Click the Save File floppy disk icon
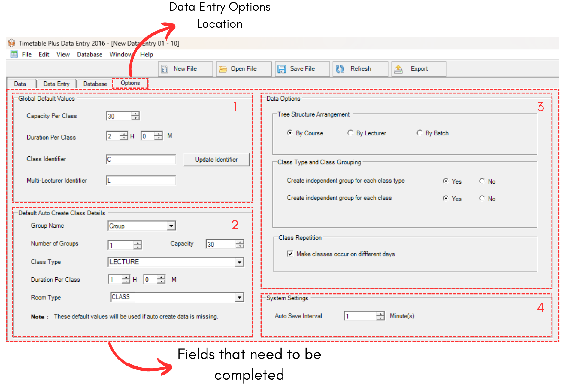 282,69
